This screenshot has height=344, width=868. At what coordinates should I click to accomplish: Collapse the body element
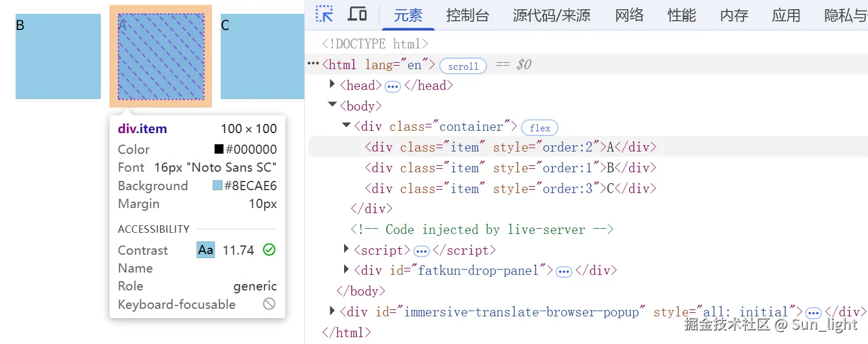332,104
